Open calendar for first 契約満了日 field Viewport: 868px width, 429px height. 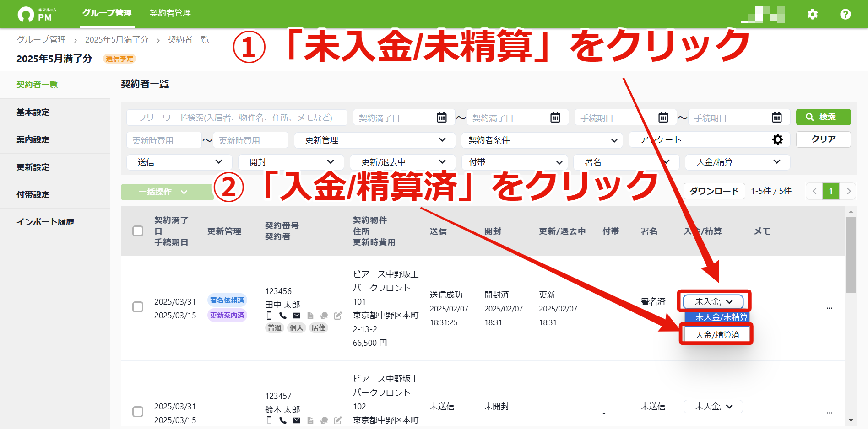[x=441, y=118]
